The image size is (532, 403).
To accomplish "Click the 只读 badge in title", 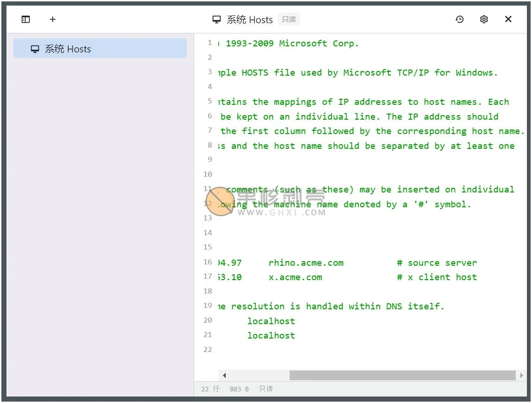I will point(289,19).
